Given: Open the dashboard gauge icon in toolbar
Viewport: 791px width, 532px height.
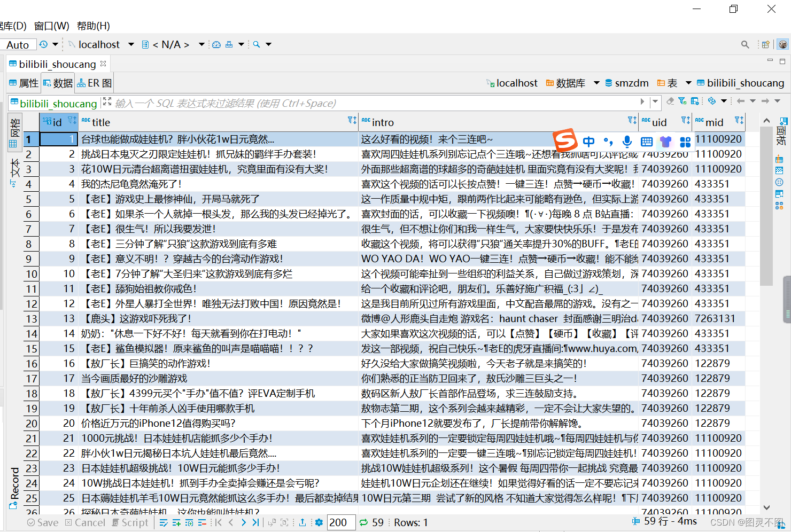Looking at the screenshot, I should pos(216,44).
